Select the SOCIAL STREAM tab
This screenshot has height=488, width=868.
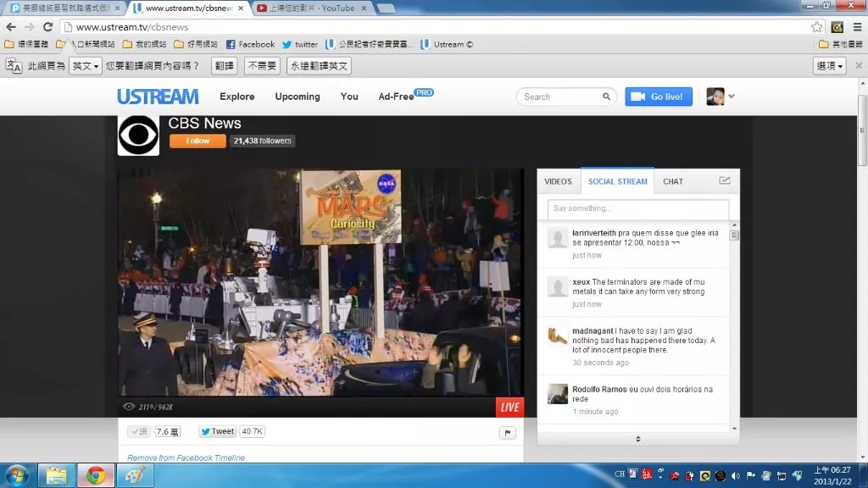[x=618, y=181]
